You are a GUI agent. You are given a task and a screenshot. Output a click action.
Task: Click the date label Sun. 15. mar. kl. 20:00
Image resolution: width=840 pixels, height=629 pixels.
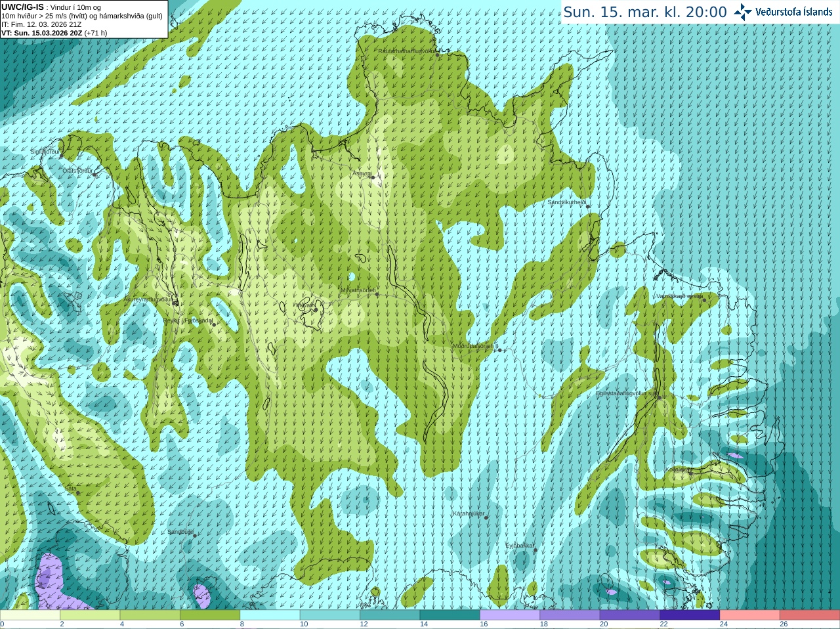[645, 12]
